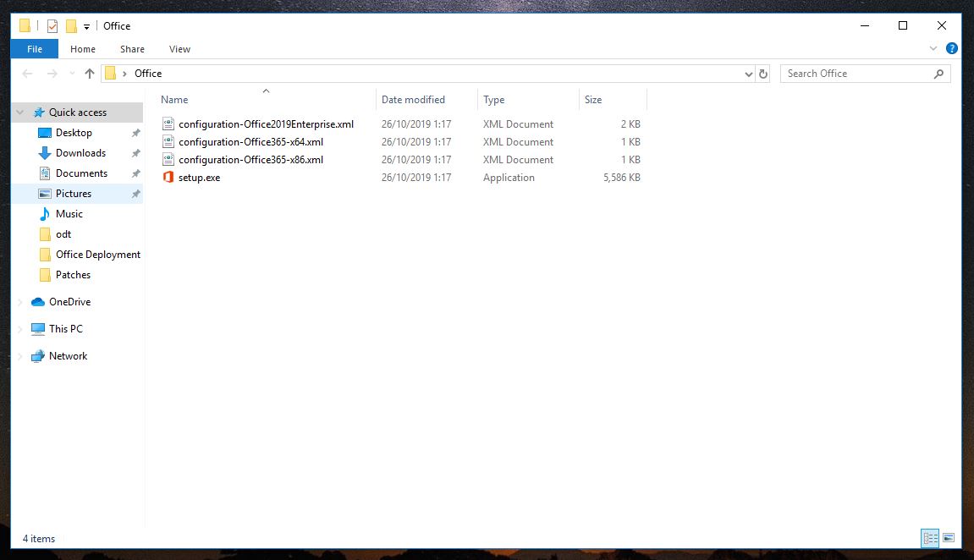
Task: Click the Forward navigation arrow
Action: (x=52, y=74)
